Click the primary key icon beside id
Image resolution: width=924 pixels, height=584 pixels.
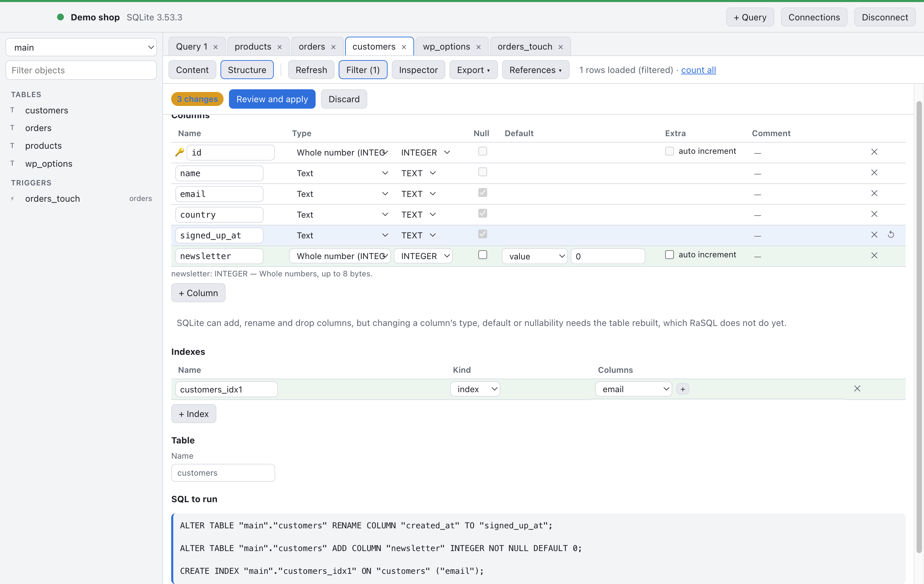pos(179,152)
